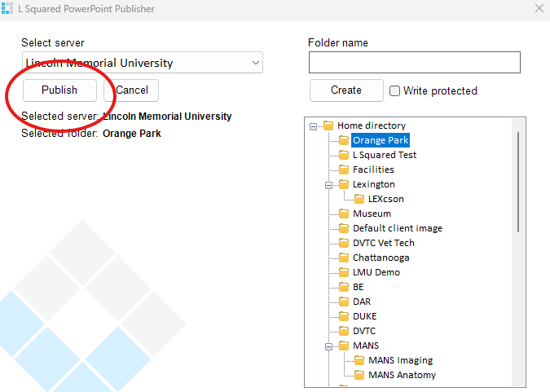Click the Cancel button
The width and height of the screenshot is (550, 392).
click(x=131, y=90)
